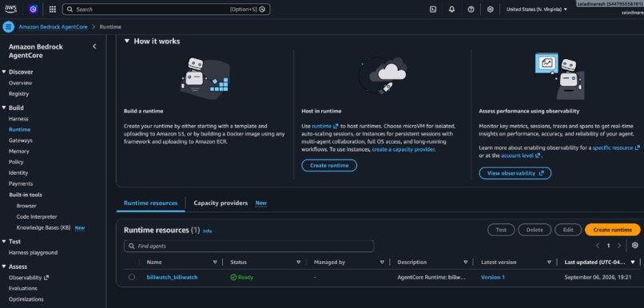Click the Host in runtime cloud illustration

coord(383,76)
